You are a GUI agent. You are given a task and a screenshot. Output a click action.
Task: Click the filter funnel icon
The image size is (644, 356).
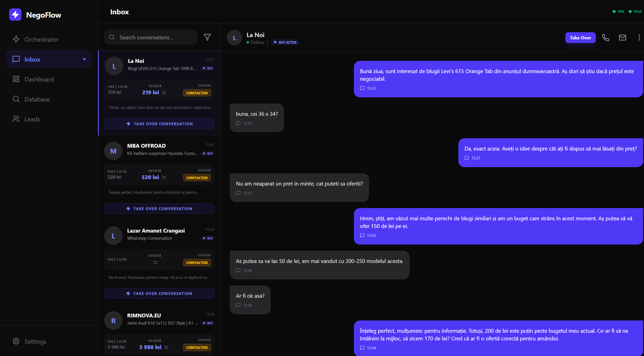[207, 37]
